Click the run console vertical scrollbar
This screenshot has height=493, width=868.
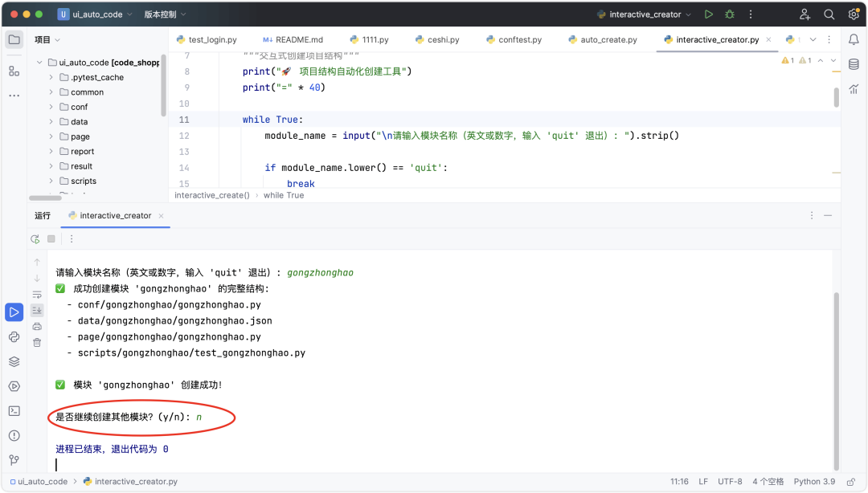coord(836,381)
